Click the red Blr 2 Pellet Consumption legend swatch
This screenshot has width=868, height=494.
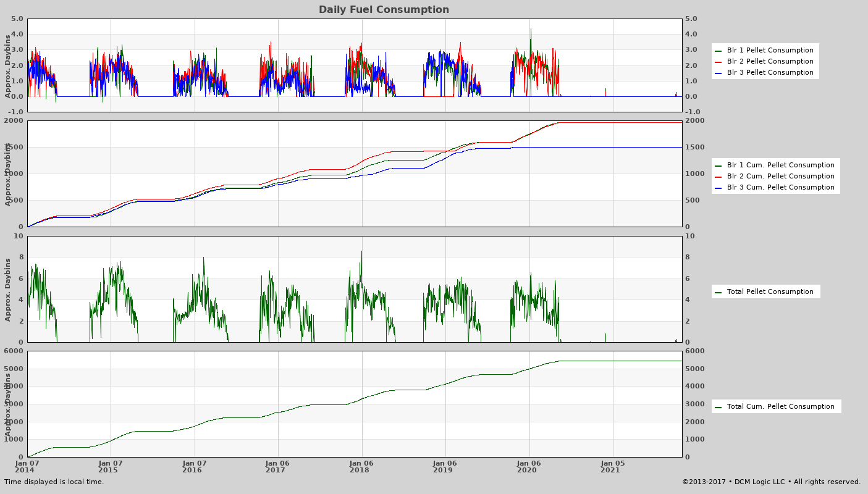[x=718, y=62]
